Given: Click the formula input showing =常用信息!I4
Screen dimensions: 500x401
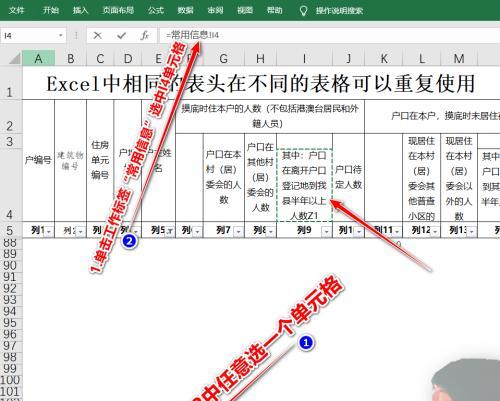Looking at the screenshot, I should click(x=329, y=35).
